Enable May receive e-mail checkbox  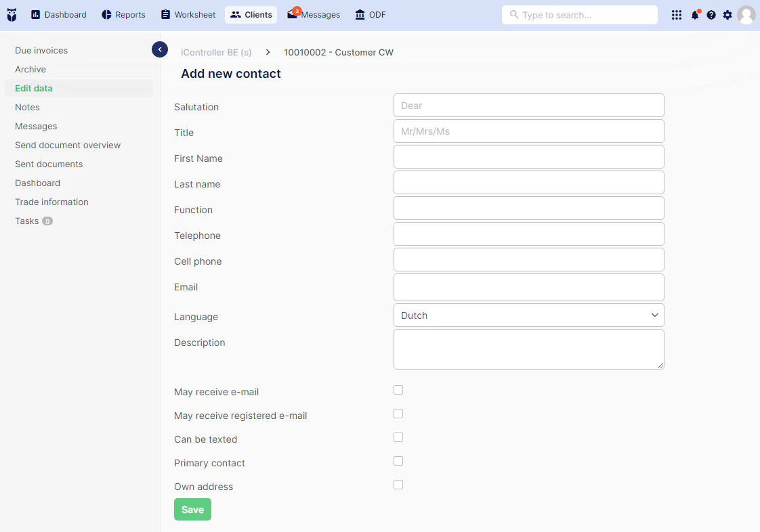(398, 390)
